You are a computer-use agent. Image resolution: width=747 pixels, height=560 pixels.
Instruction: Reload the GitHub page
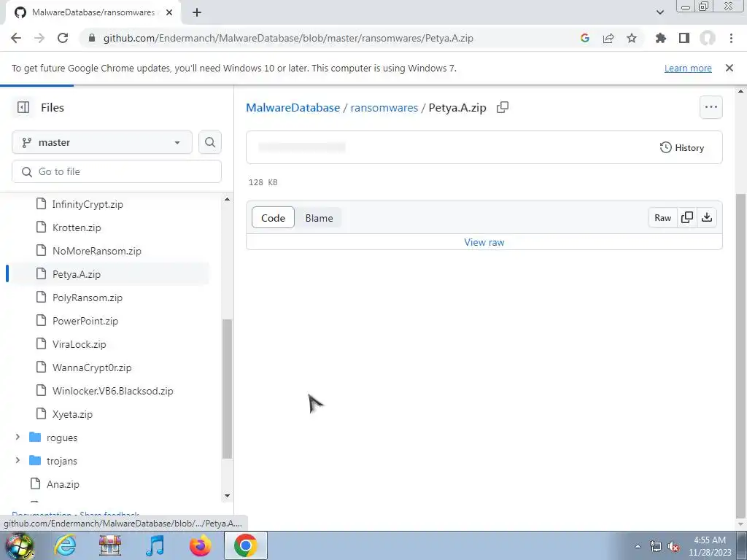pyautogui.click(x=63, y=38)
